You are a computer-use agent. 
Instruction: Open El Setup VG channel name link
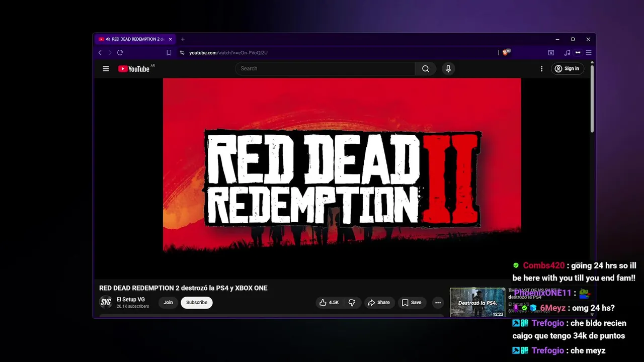[130, 300]
